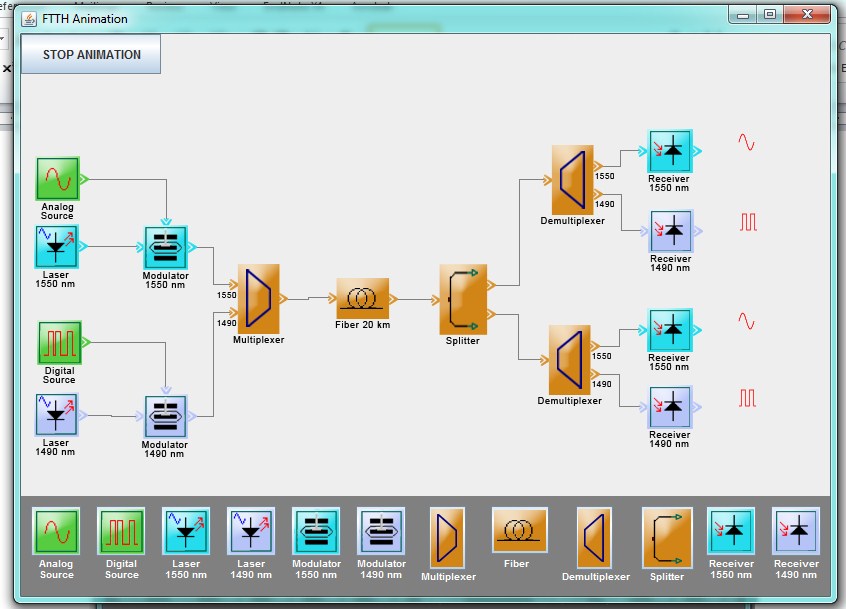Pick the Demultiplexer icon in the palette
846x609 pixels.
coord(594,537)
